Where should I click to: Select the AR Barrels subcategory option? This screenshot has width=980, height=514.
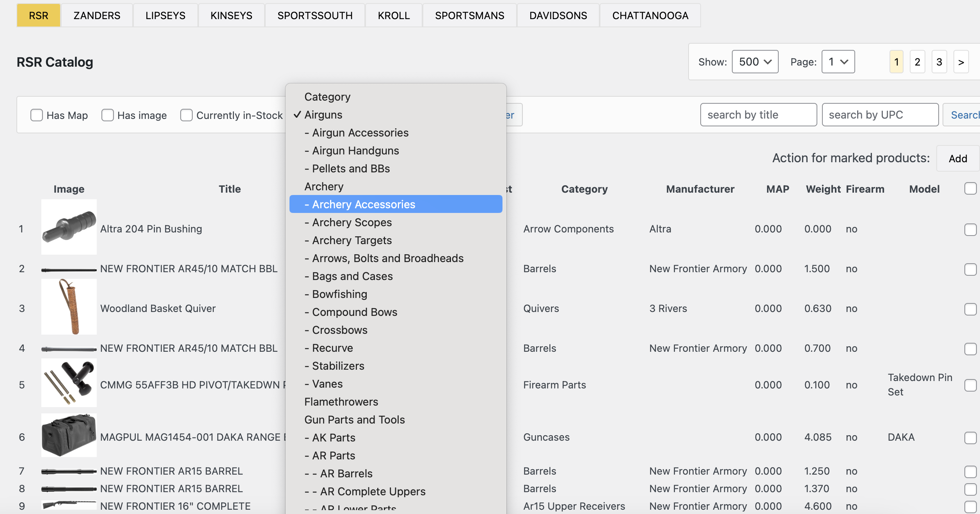pyautogui.click(x=396, y=473)
